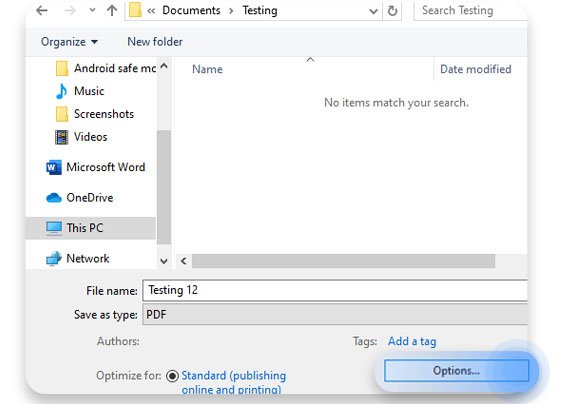Screen dimensions: 562x404
Task: Click the Network icon
Action: [54, 258]
